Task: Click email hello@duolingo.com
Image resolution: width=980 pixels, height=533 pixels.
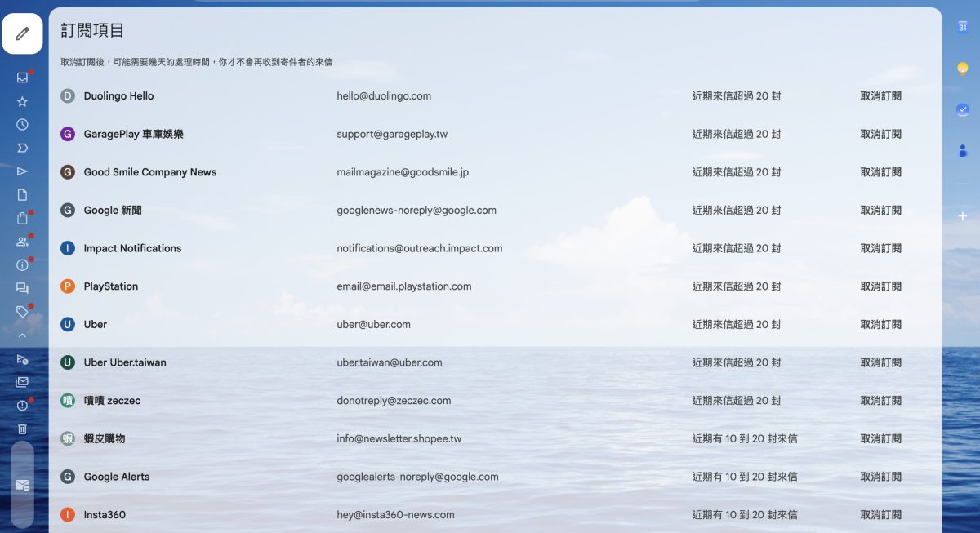Action: [x=384, y=95]
